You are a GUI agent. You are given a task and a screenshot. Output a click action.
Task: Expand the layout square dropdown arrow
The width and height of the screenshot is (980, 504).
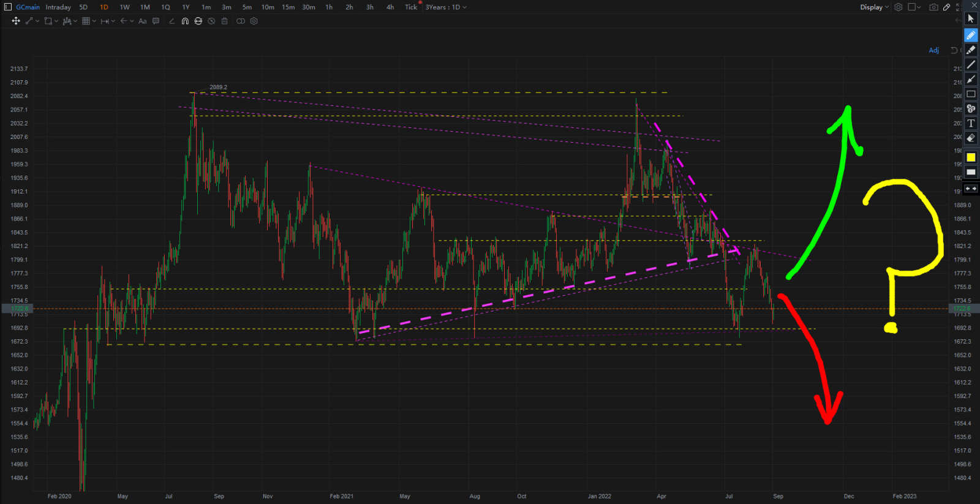pyautogui.click(x=919, y=7)
